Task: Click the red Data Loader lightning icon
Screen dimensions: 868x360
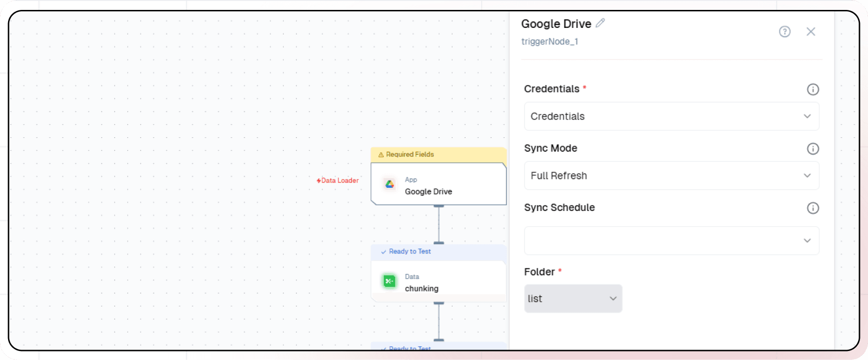Action: [319, 181]
